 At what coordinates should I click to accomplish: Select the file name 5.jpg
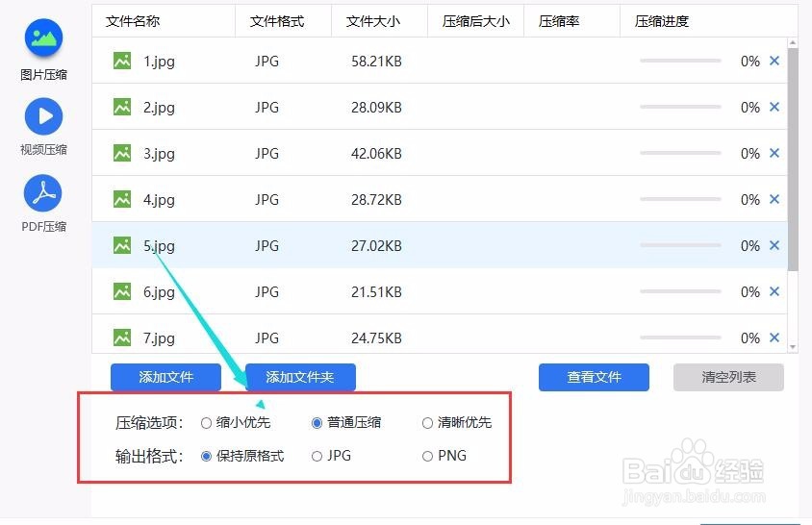click(159, 246)
